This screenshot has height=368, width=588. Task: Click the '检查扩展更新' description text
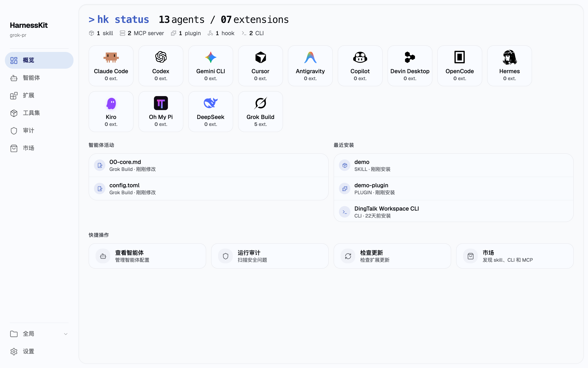pyautogui.click(x=375, y=260)
